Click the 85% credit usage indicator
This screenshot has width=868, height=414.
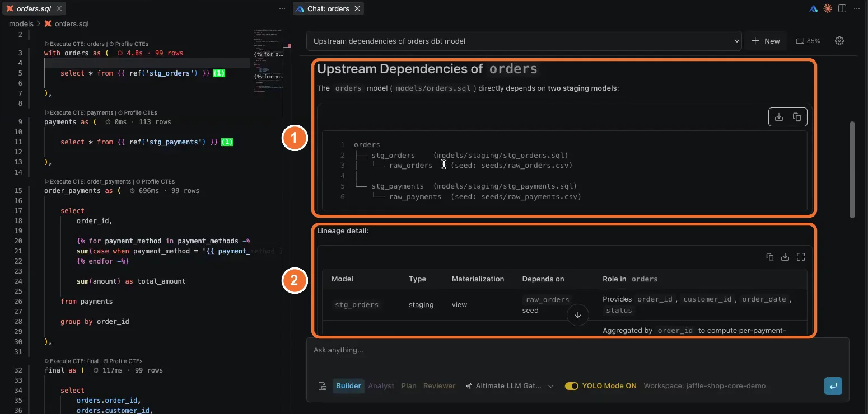pyautogui.click(x=808, y=41)
